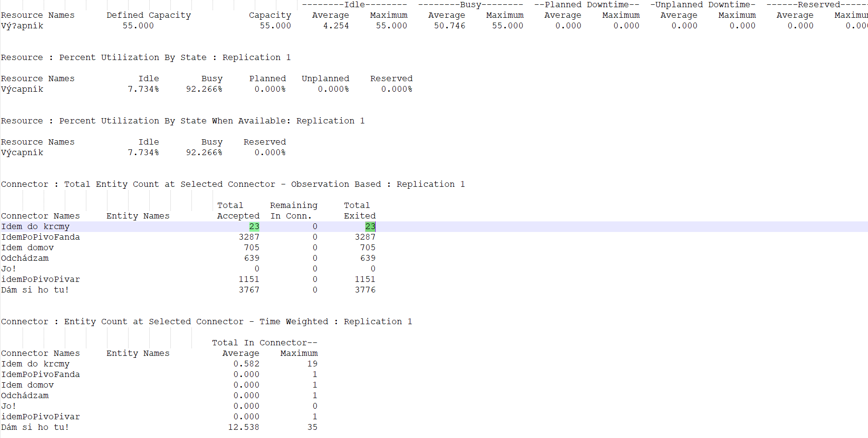Select the 'idemPoPivoPivar' connector row
The height and width of the screenshot is (438, 868).
pyautogui.click(x=41, y=279)
